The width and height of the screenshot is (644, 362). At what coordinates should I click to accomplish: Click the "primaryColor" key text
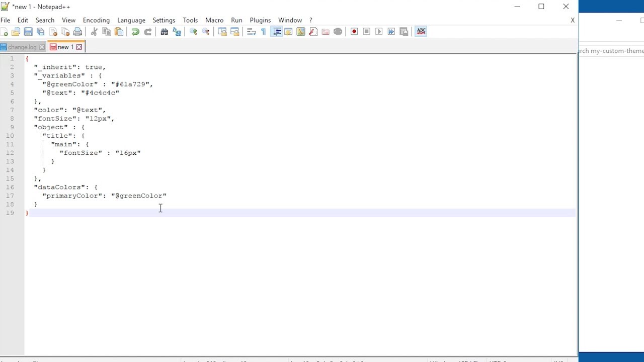tap(72, 196)
